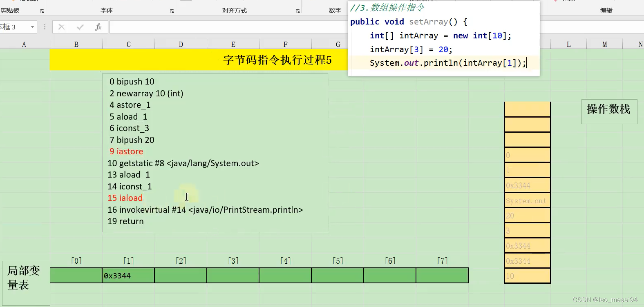Expand the Name Box dropdown arrow

pyautogui.click(x=32, y=27)
